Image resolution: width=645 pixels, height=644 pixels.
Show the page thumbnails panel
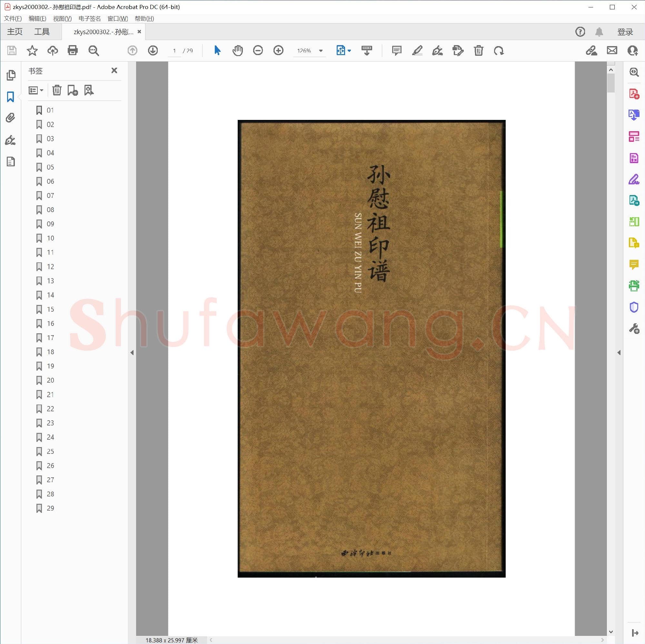11,75
